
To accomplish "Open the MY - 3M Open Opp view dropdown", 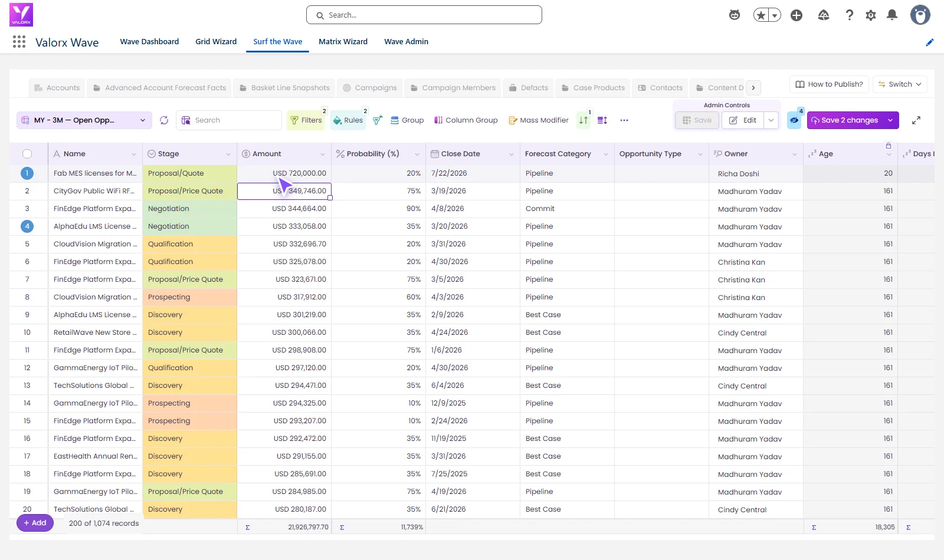I will tap(84, 120).
